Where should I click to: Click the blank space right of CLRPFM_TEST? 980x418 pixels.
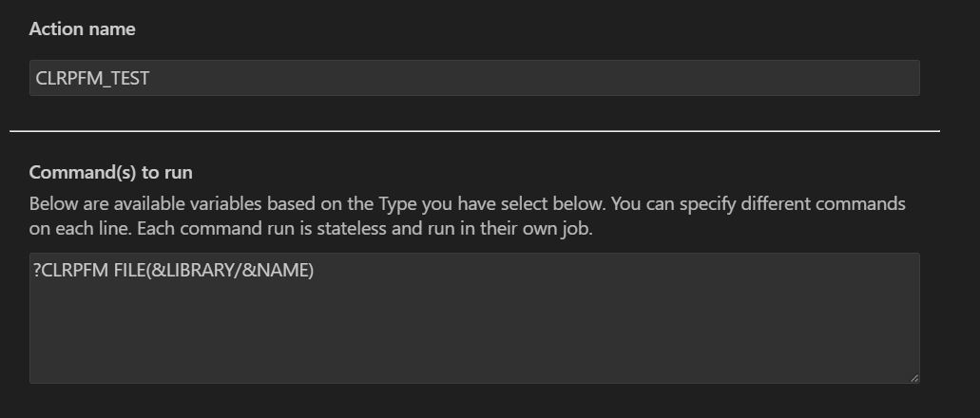pyautogui.click(x=532, y=78)
